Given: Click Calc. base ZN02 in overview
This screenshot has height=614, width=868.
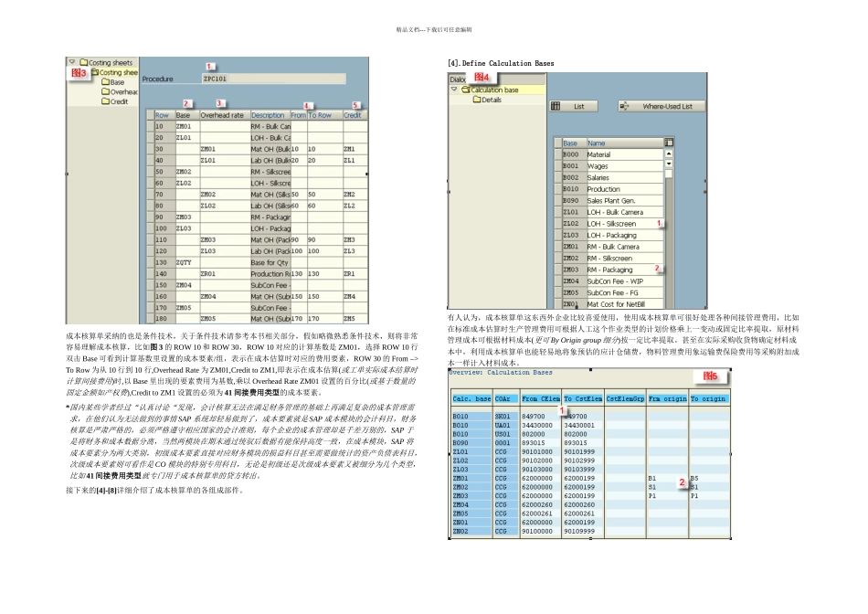Looking at the screenshot, I should point(460,532).
